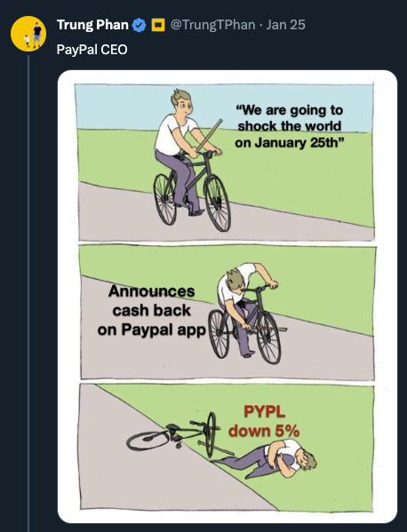
Task: Click the stick held in the first panel
Action: pos(209,135)
